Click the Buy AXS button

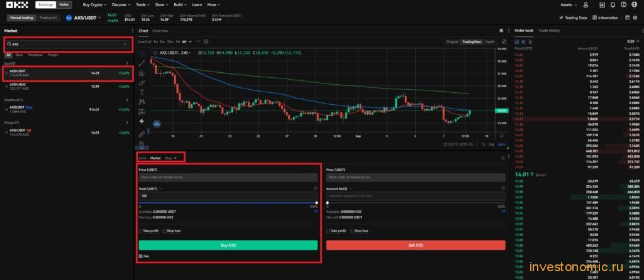click(x=228, y=245)
